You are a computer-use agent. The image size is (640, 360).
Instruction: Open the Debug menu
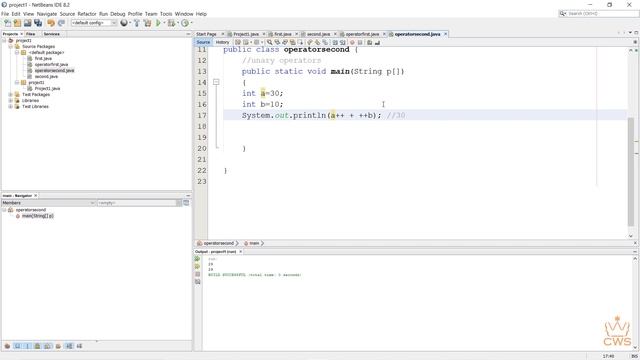click(x=118, y=14)
